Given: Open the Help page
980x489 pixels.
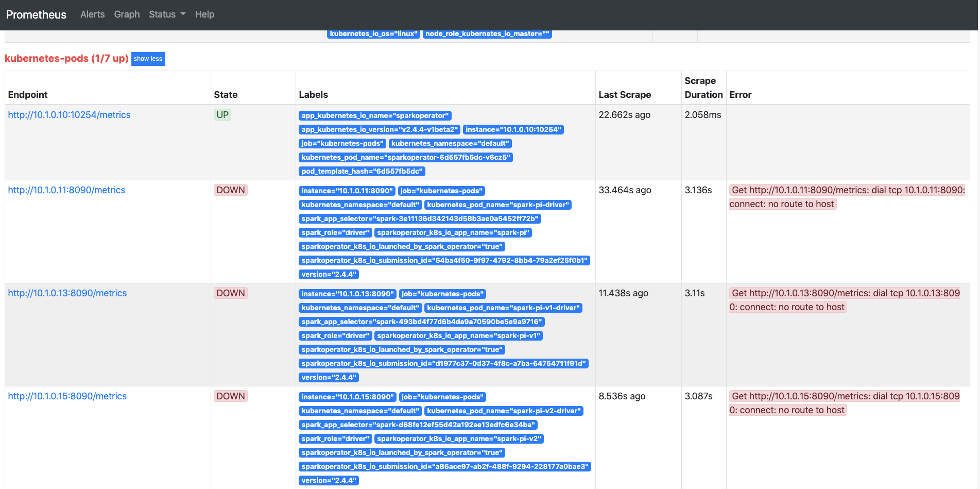Looking at the screenshot, I should pos(204,14).
